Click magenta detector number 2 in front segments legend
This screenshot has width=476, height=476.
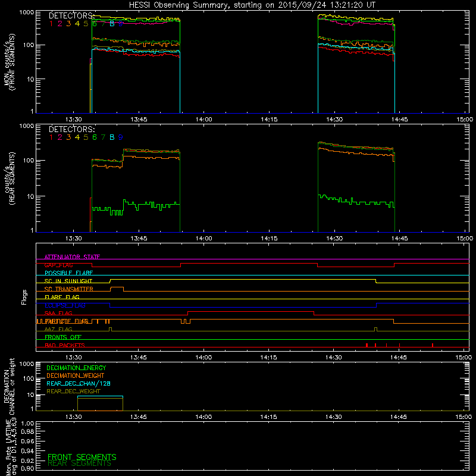[60, 24]
